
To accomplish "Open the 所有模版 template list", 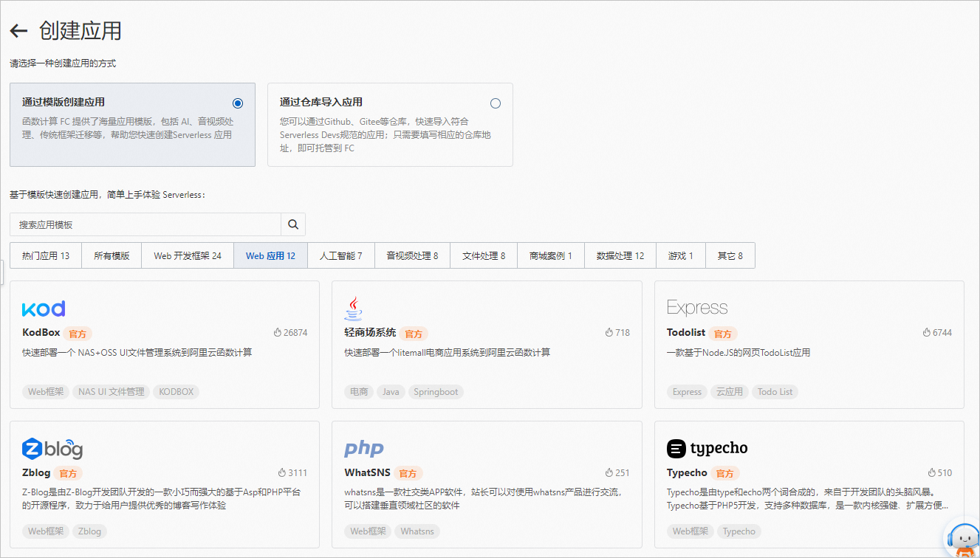I will pyautogui.click(x=111, y=255).
